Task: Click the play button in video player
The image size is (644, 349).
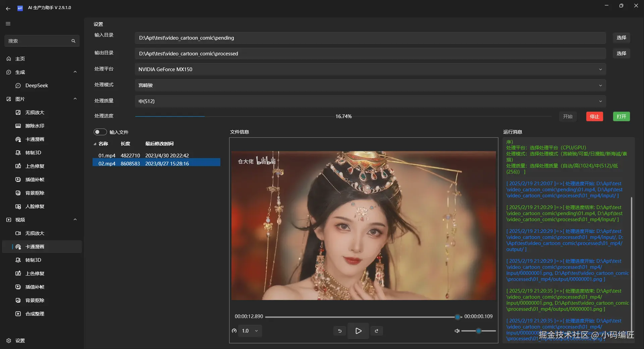Action: click(x=358, y=331)
